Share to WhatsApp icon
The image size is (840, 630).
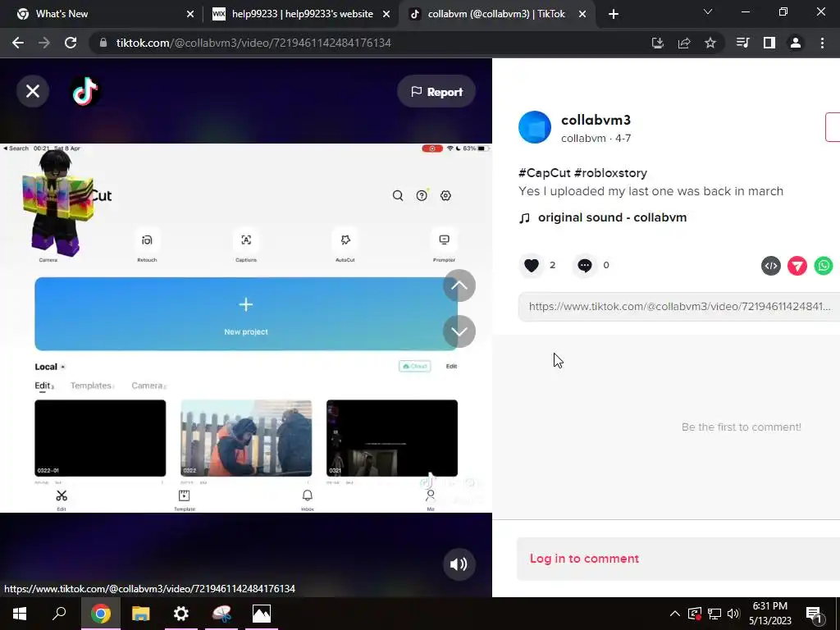point(824,266)
